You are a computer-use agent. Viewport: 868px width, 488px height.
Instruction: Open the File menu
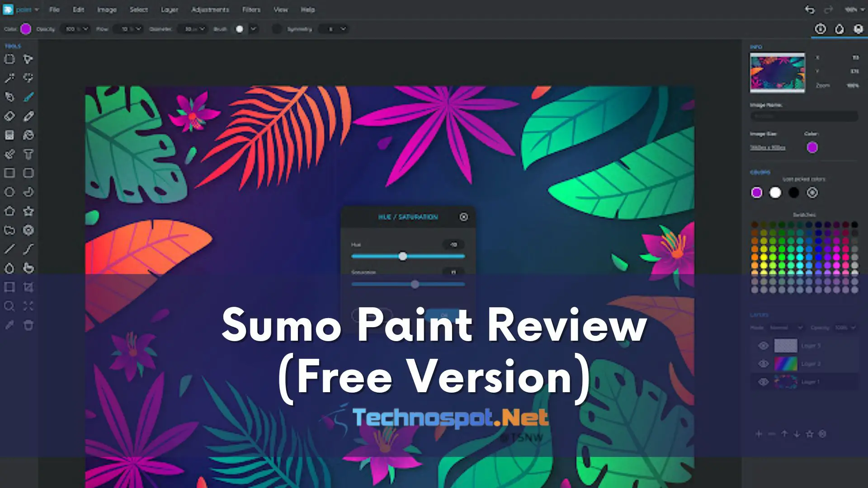tap(54, 9)
